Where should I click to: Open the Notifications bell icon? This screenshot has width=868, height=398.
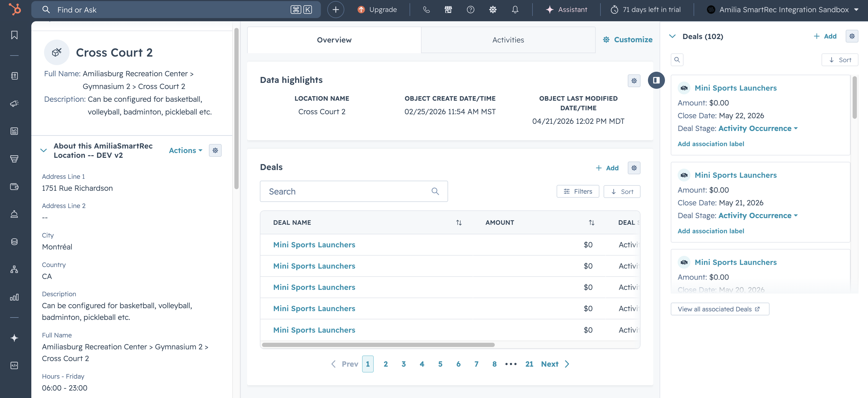(515, 10)
